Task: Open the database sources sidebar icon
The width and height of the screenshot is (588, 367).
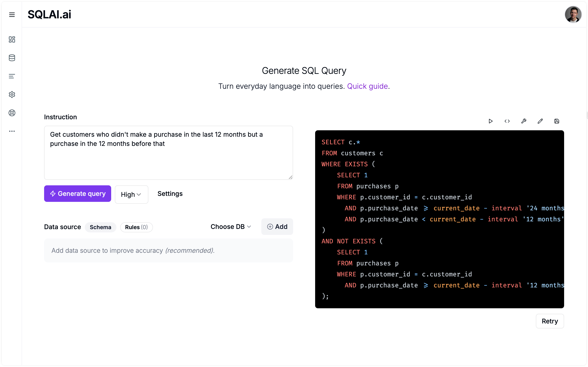Action: tap(12, 58)
